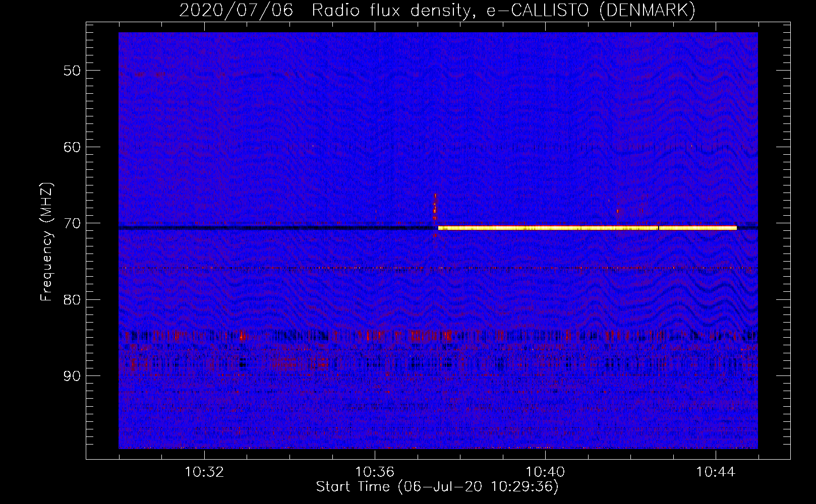This screenshot has height=504, width=816.
Task: Click the 10:40 time tick label
Action: [x=545, y=472]
